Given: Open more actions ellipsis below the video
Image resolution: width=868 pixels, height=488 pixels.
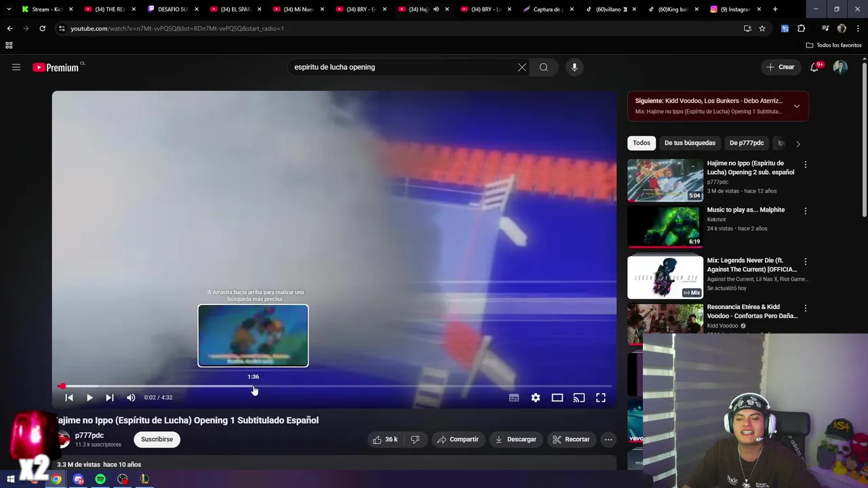Looking at the screenshot, I should click(x=608, y=439).
